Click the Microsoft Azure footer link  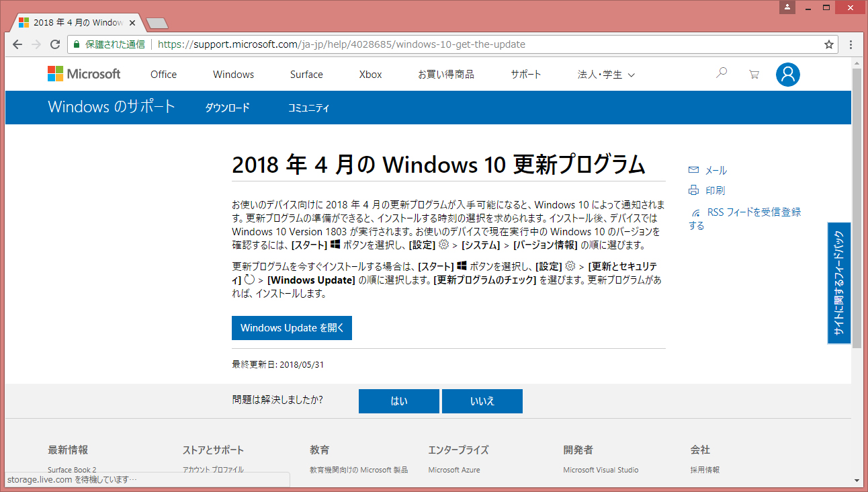click(x=454, y=470)
